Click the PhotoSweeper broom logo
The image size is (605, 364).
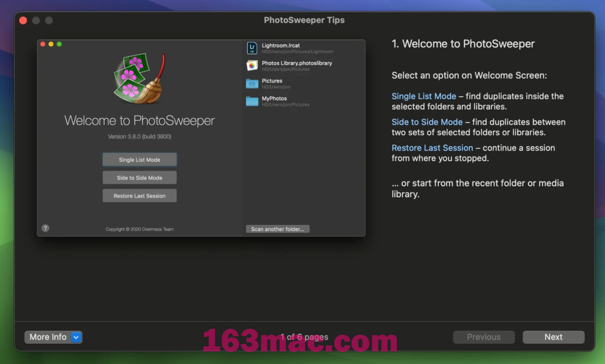(139, 79)
